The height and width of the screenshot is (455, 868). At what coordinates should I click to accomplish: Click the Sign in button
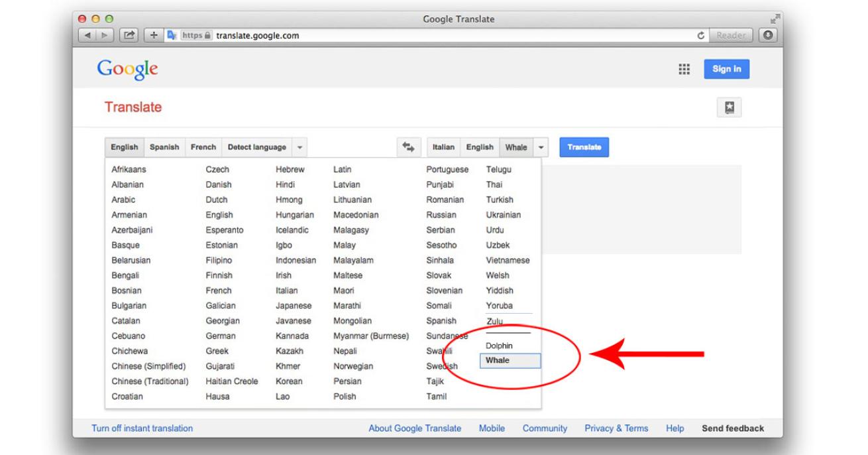point(726,69)
